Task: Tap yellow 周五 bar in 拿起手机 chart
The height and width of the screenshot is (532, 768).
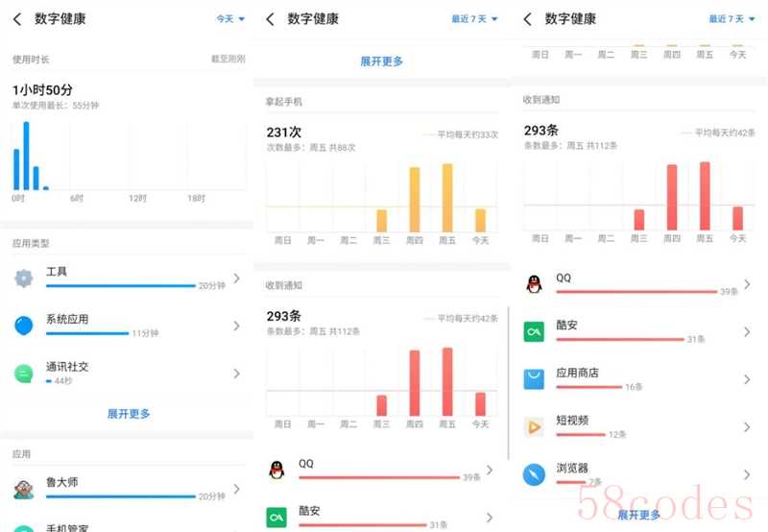Action: point(447,198)
